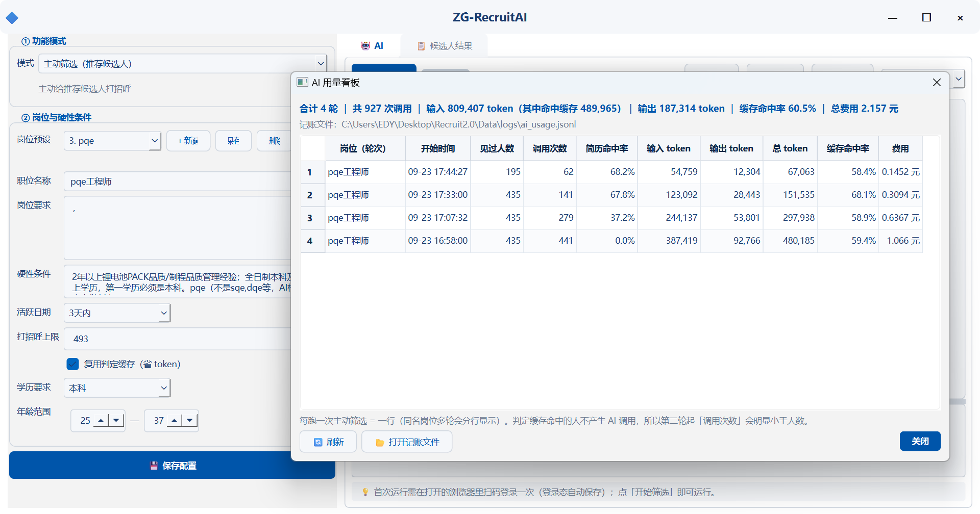
Task: Increase the maximum age 37 spinner
Action: tap(175, 421)
